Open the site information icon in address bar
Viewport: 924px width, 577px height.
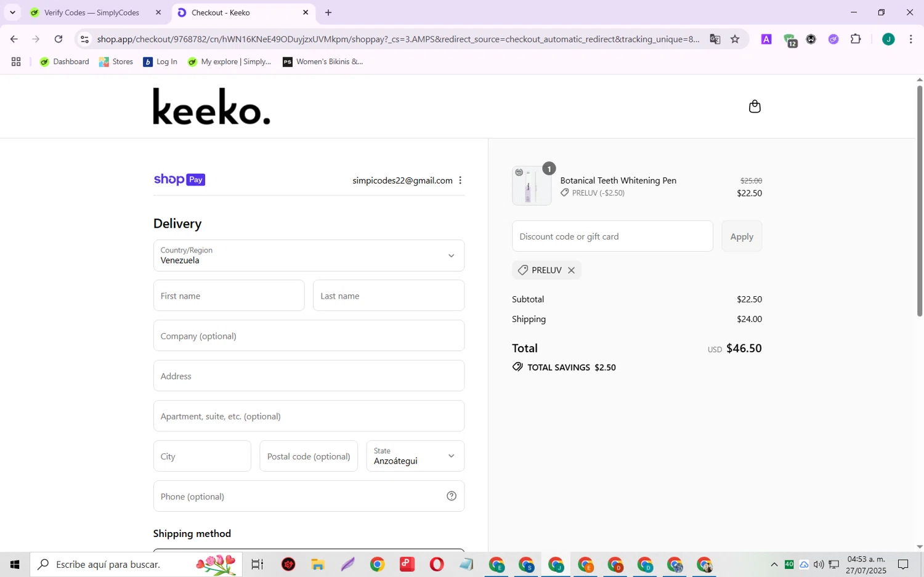click(85, 39)
